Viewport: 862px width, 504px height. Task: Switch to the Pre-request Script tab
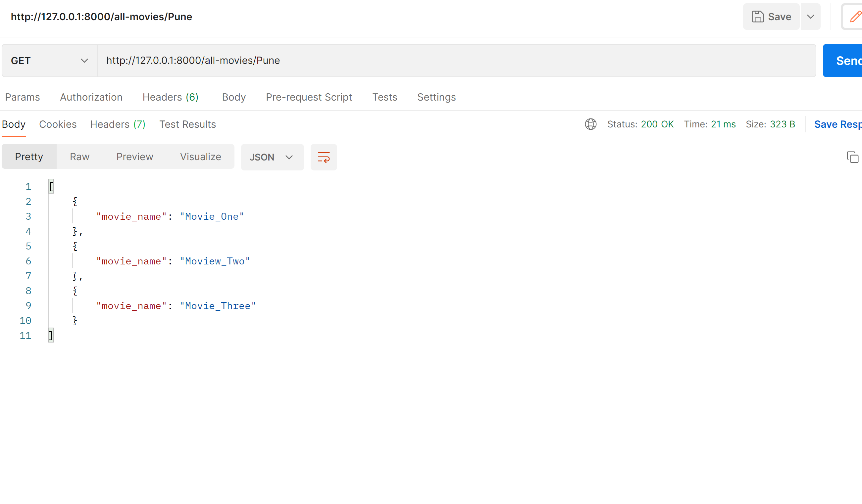coord(309,97)
